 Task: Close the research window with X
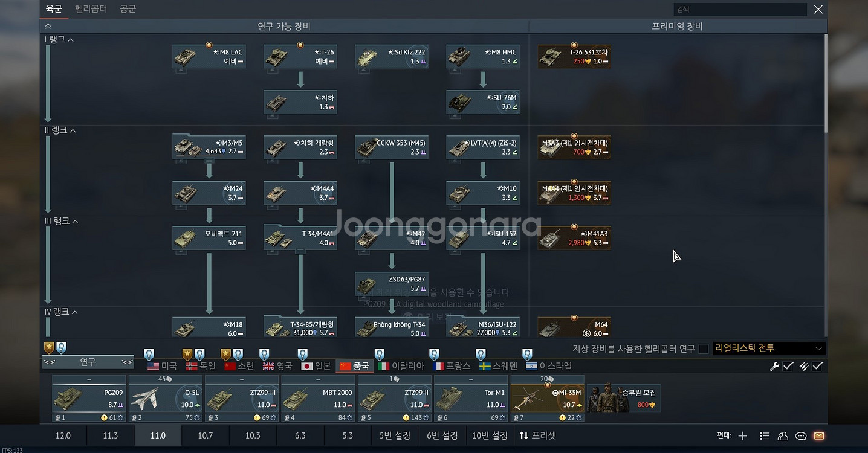pos(818,9)
